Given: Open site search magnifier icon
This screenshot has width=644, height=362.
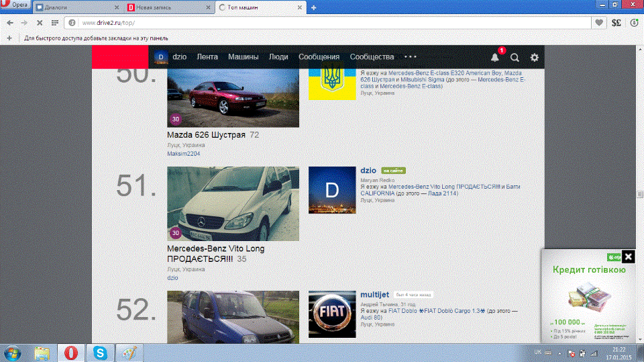Looking at the screenshot, I should [515, 58].
